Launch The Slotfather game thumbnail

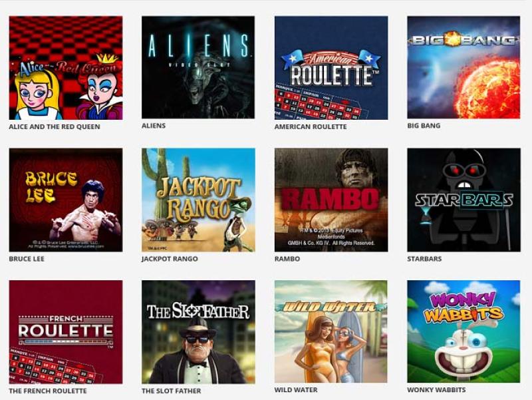point(198,331)
